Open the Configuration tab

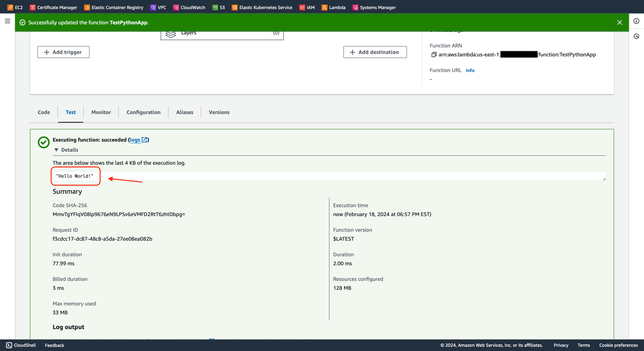coord(143,112)
